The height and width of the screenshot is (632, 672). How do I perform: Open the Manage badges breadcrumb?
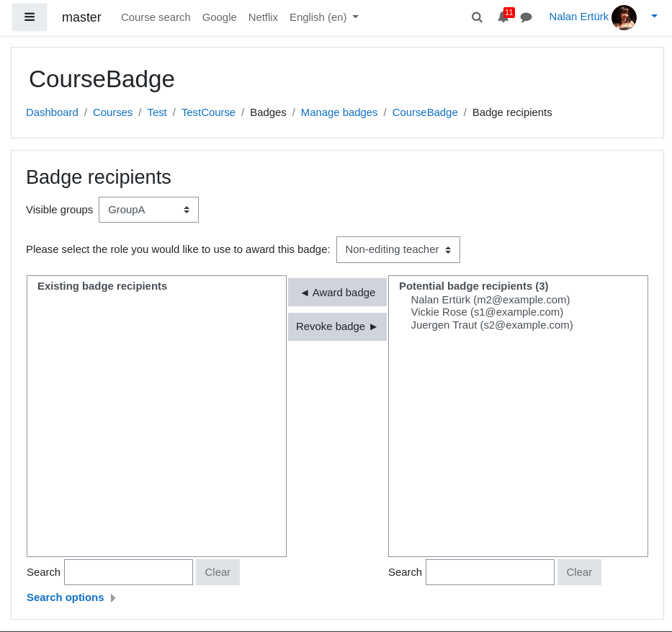(339, 112)
